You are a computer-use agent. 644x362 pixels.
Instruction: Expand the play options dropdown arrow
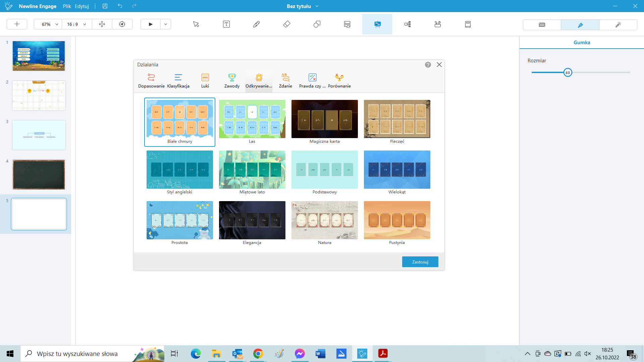pyautogui.click(x=166, y=24)
